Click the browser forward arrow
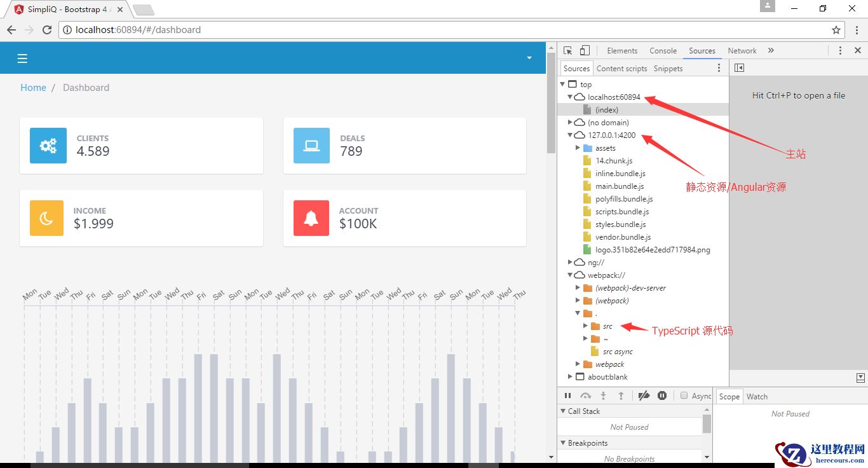This screenshot has height=468, width=868. 29,30
